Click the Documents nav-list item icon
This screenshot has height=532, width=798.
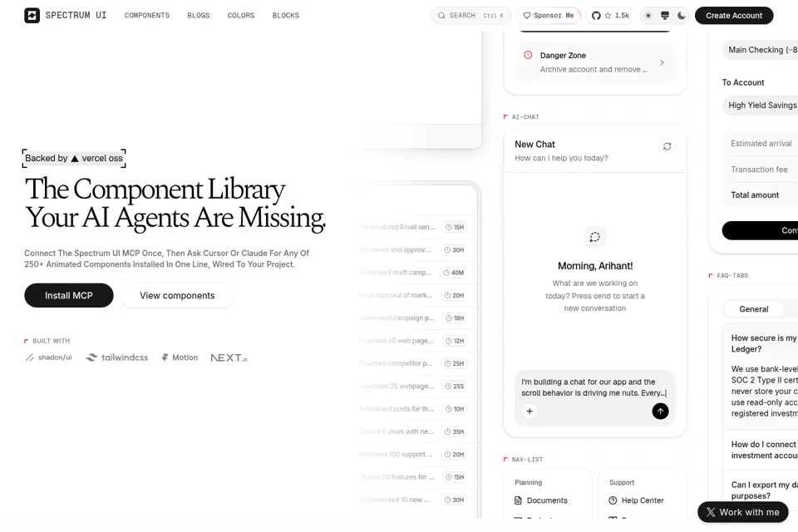[x=518, y=500]
